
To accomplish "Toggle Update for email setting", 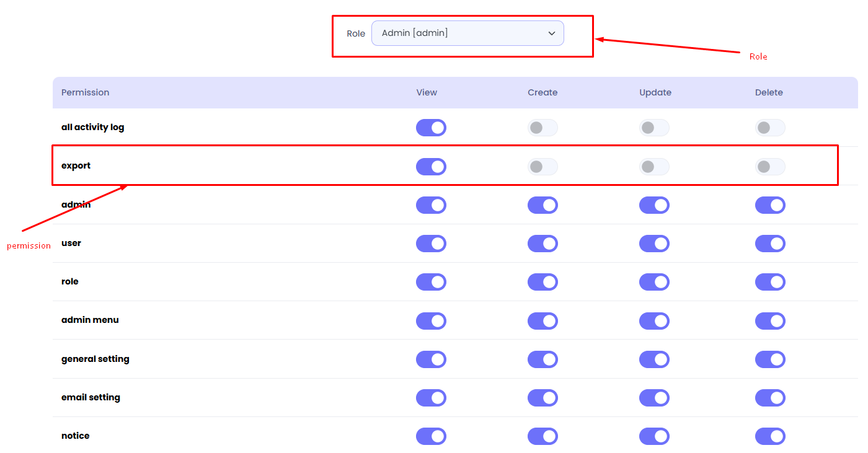I will pyautogui.click(x=654, y=398).
